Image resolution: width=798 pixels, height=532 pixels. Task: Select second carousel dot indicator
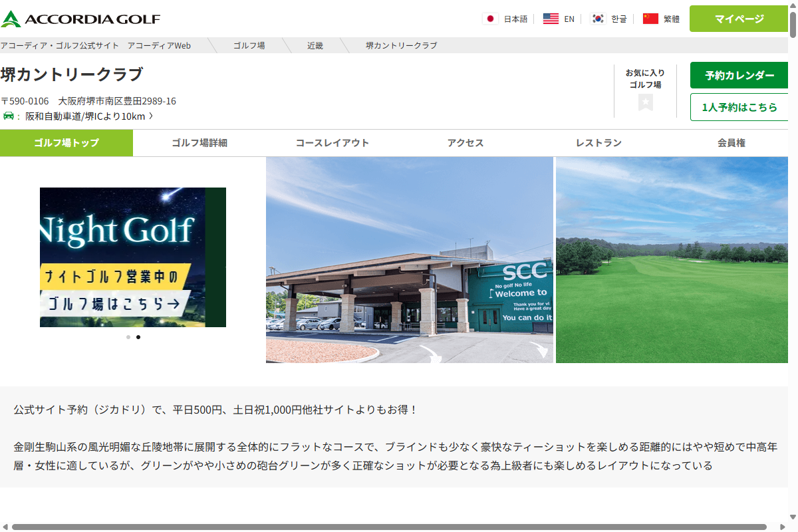pyautogui.click(x=138, y=337)
